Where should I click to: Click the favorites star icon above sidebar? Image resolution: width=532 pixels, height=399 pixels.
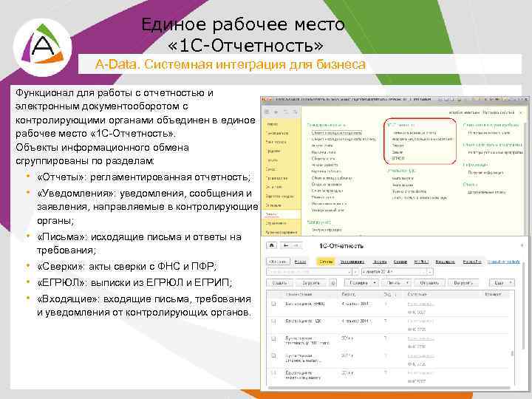pyautogui.click(x=276, y=112)
